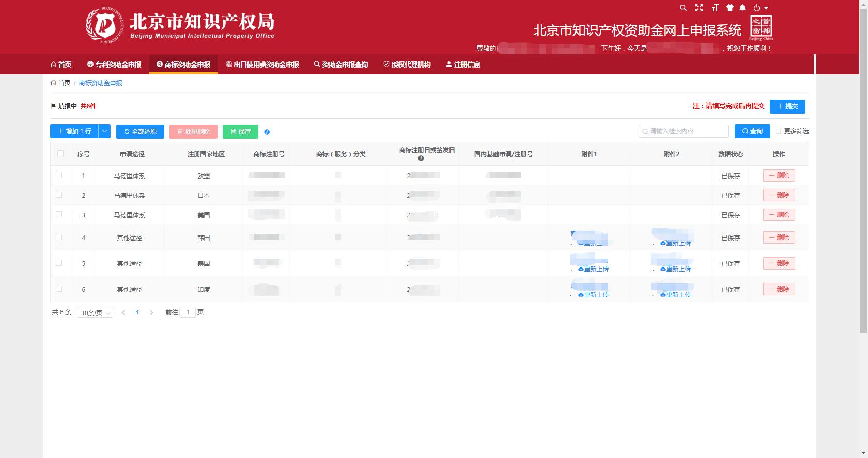Check the checkbox for row 5 泰国
The width and height of the screenshot is (868, 458).
pos(59,263)
